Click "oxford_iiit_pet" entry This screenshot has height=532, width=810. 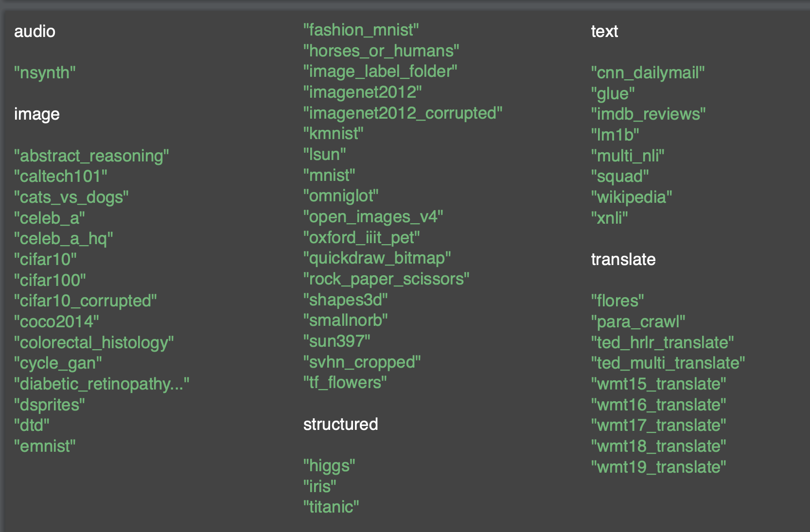click(362, 238)
